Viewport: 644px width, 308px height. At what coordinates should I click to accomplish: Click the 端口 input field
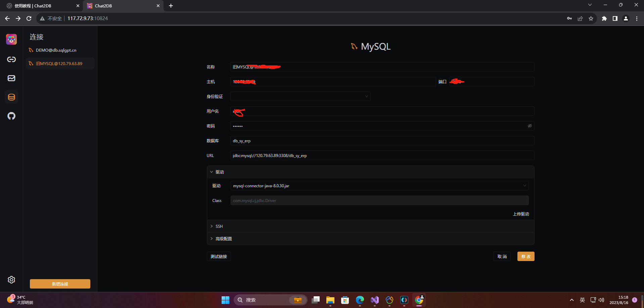[x=491, y=82]
